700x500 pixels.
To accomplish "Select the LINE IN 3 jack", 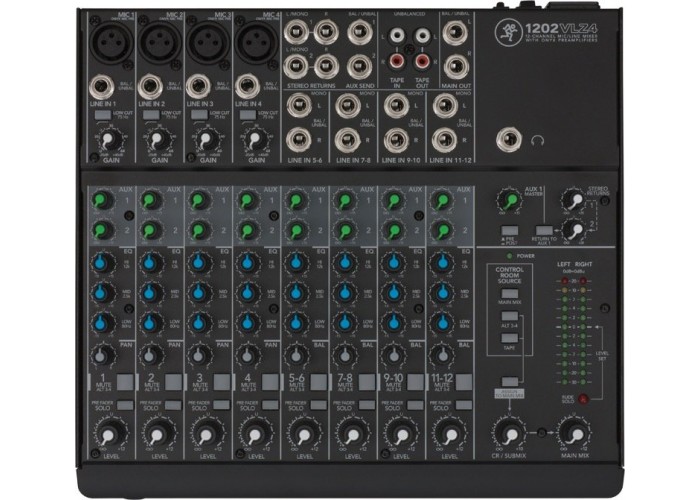I will click(199, 87).
